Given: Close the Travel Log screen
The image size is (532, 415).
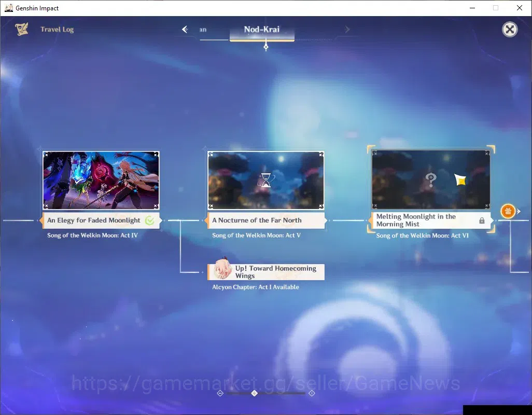Looking at the screenshot, I should (x=509, y=30).
